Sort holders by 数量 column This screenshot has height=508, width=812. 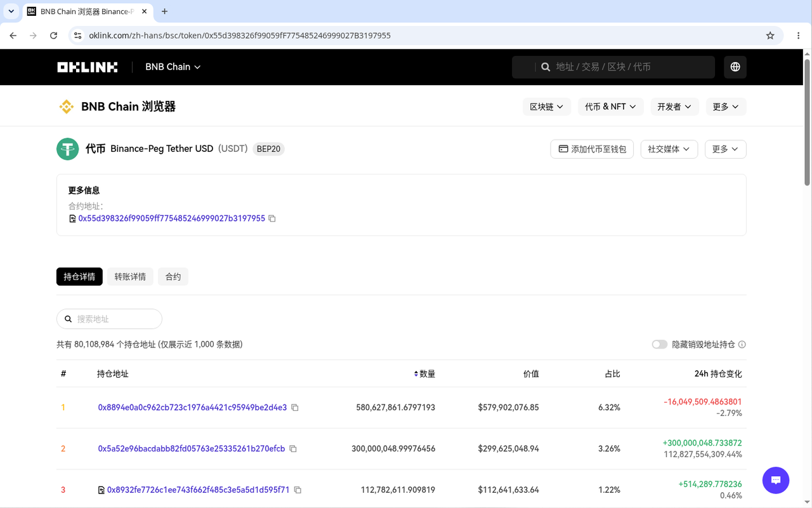click(x=424, y=374)
